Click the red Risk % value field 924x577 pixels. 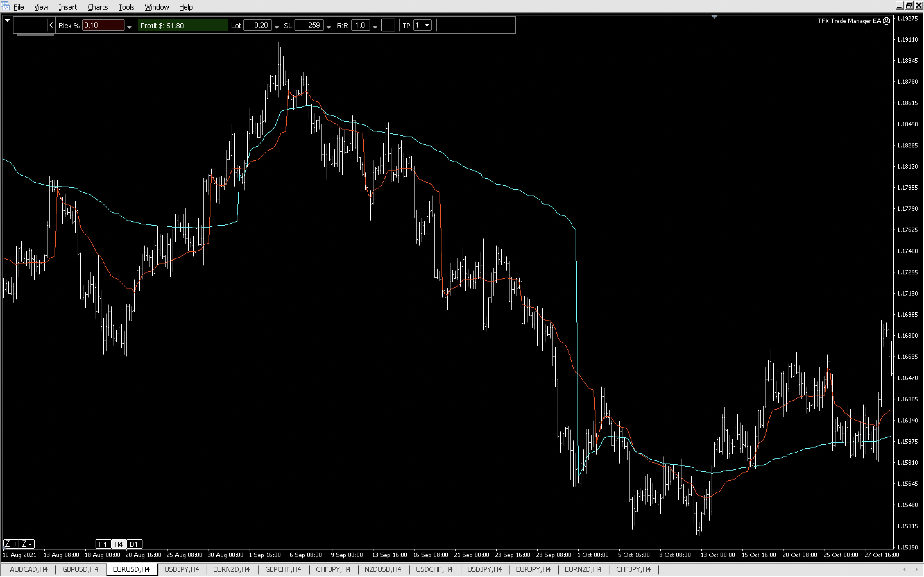click(103, 25)
